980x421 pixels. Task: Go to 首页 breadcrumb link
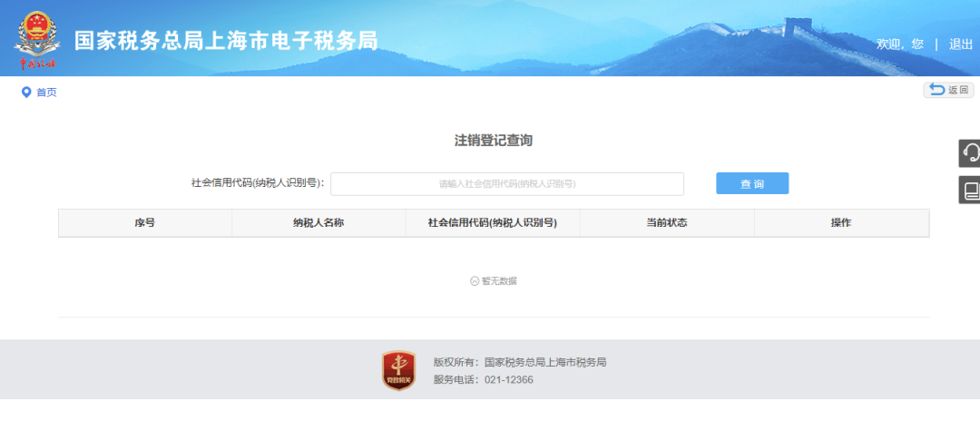tap(46, 93)
